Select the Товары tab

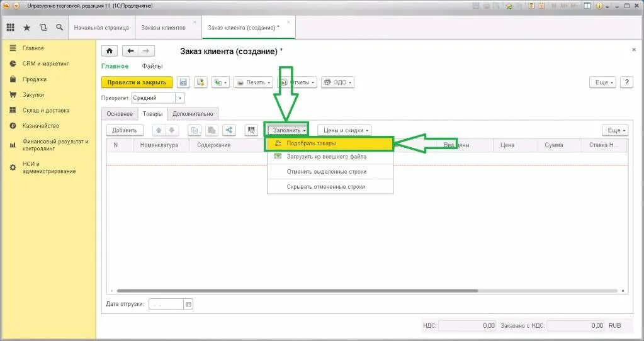[x=152, y=114]
